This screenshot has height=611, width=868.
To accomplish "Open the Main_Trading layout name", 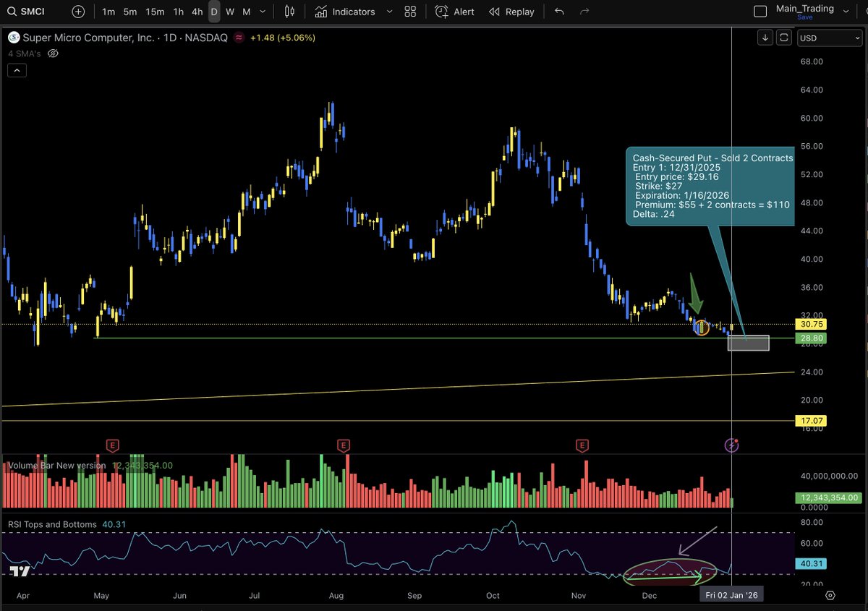I will 804,9.
